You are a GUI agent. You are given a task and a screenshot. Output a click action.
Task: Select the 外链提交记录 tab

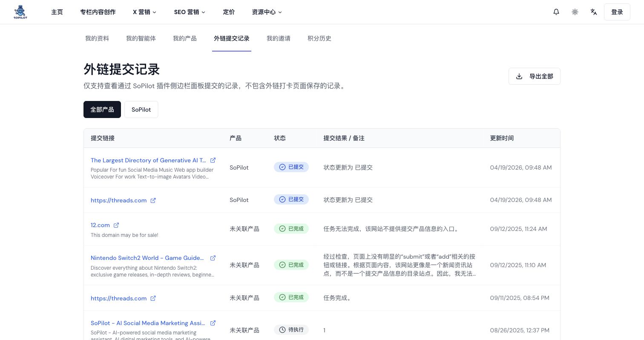232,38
